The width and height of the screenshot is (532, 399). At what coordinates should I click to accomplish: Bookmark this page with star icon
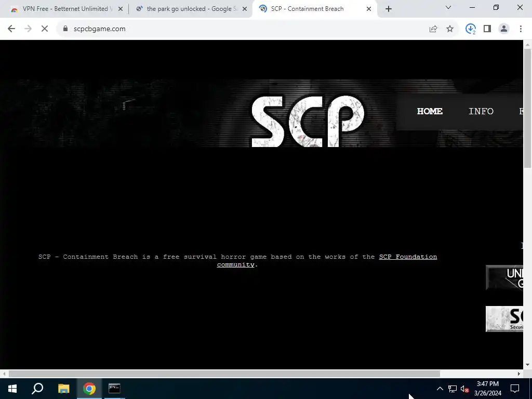pyautogui.click(x=450, y=29)
